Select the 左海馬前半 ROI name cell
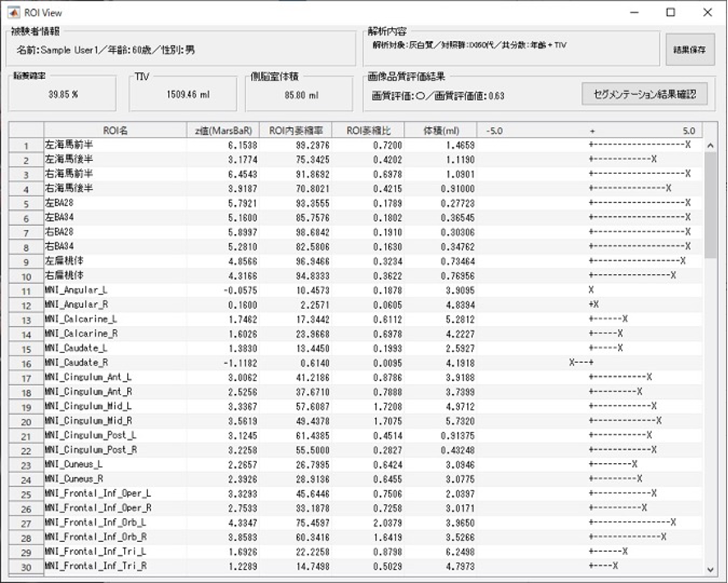The width and height of the screenshot is (728, 583). tap(116, 145)
